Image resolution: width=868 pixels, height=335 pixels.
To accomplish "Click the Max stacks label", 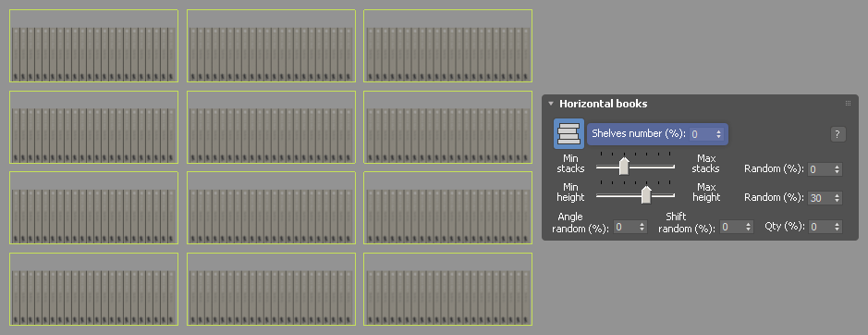I will [706, 164].
